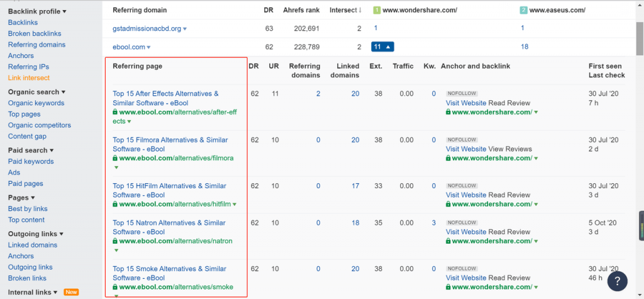Click gstadmissionacbd.org domain link
The height and width of the screenshot is (299, 644).
(x=147, y=29)
